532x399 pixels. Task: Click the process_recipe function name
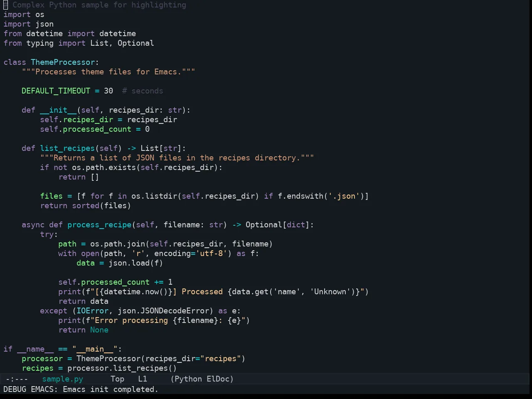[x=99, y=225]
